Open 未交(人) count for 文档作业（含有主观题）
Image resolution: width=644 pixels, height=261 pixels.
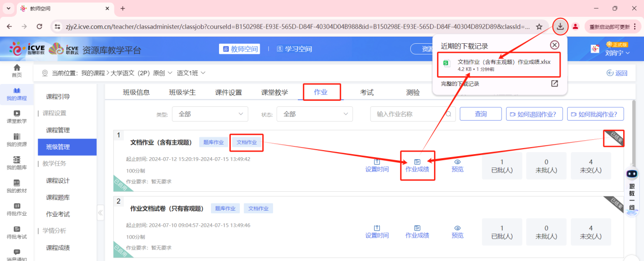pyautogui.click(x=591, y=165)
